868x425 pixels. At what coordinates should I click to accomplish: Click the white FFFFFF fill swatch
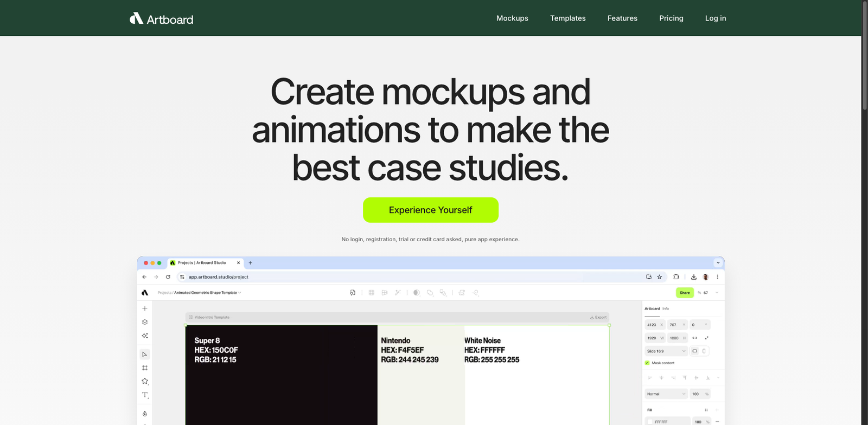[650, 422]
